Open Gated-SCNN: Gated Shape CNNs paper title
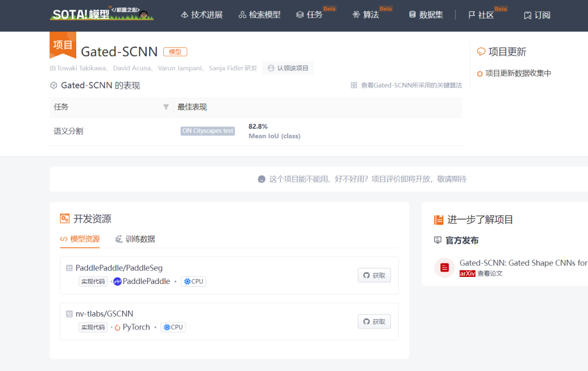The image size is (588, 371). pyautogui.click(x=524, y=263)
